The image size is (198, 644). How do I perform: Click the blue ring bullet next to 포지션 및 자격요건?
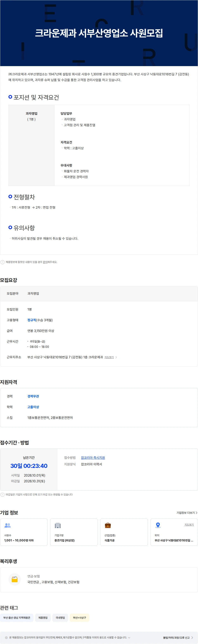[x=10, y=97]
